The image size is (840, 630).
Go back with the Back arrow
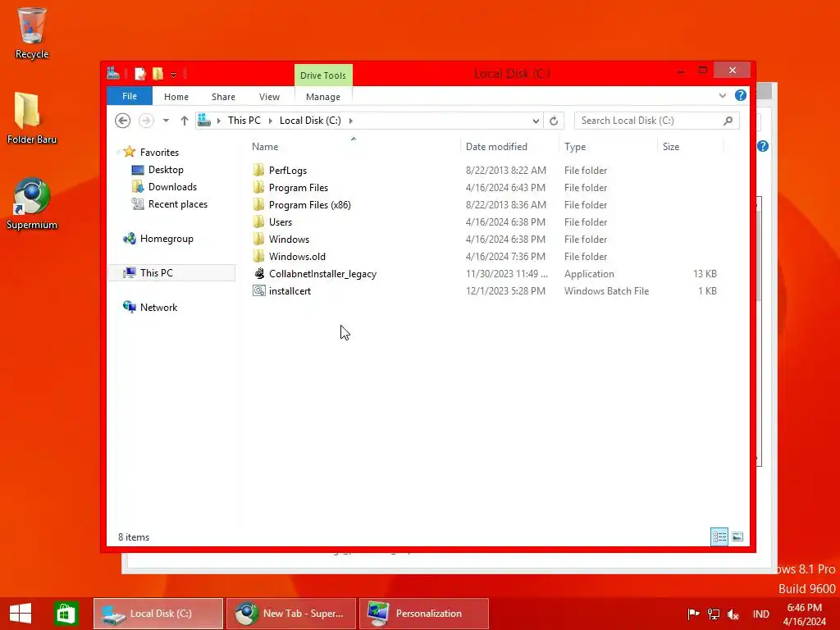coord(123,121)
